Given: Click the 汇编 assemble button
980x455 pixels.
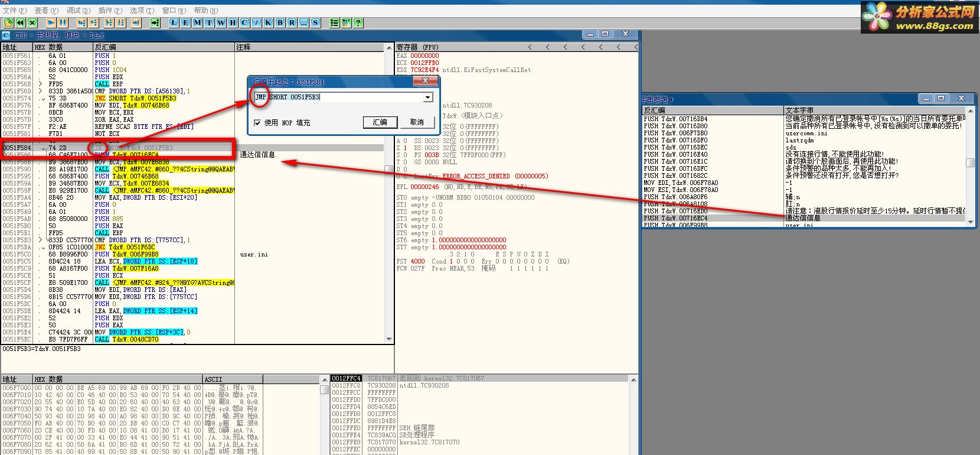Looking at the screenshot, I should pyautogui.click(x=380, y=122).
